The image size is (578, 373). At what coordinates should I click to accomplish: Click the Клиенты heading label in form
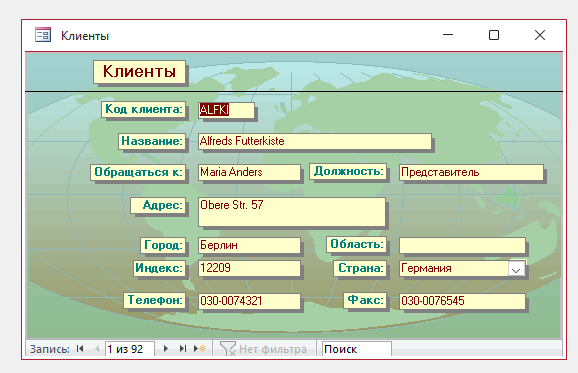tap(139, 72)
